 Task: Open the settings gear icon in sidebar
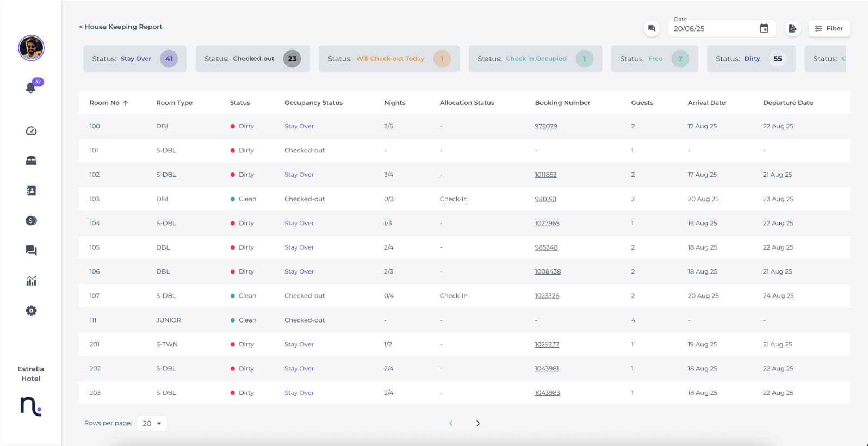point(31,311)
